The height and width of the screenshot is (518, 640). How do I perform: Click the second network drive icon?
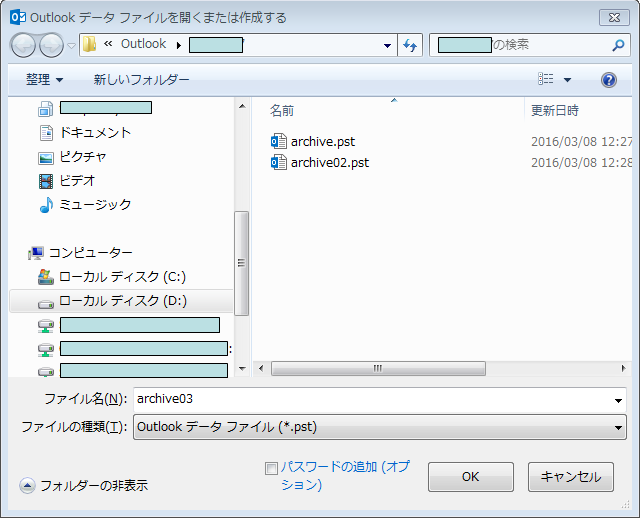[46, 349]
